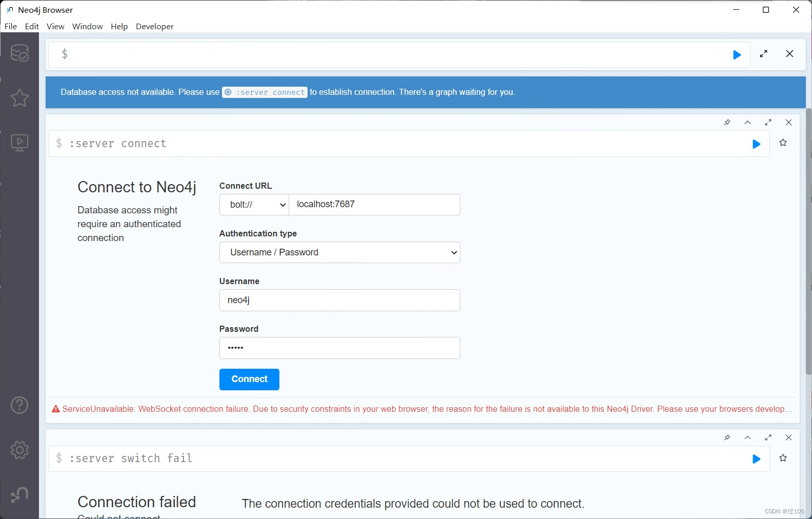Open the Authentication type dropdown
Viewport: 812px width, 519px height.
point(339,252)
